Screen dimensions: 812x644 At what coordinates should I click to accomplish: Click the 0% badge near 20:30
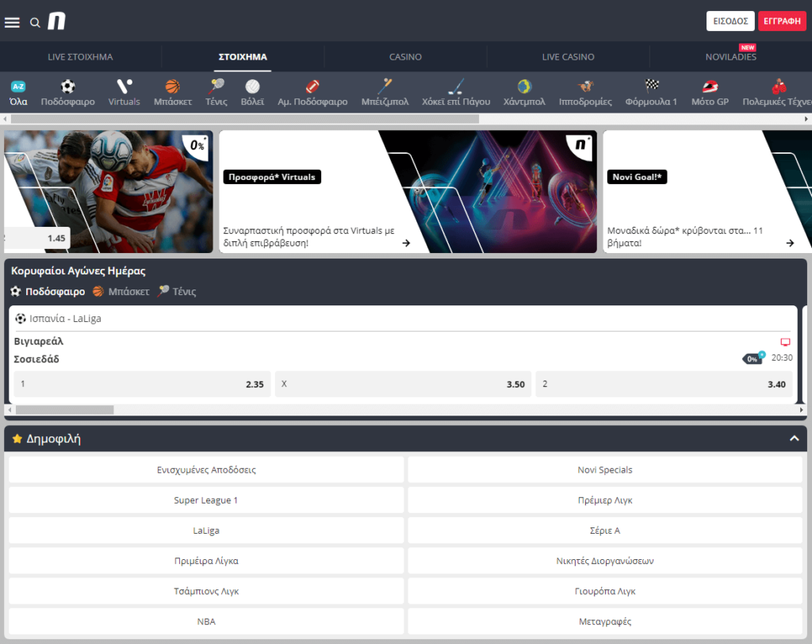(753, 358)
